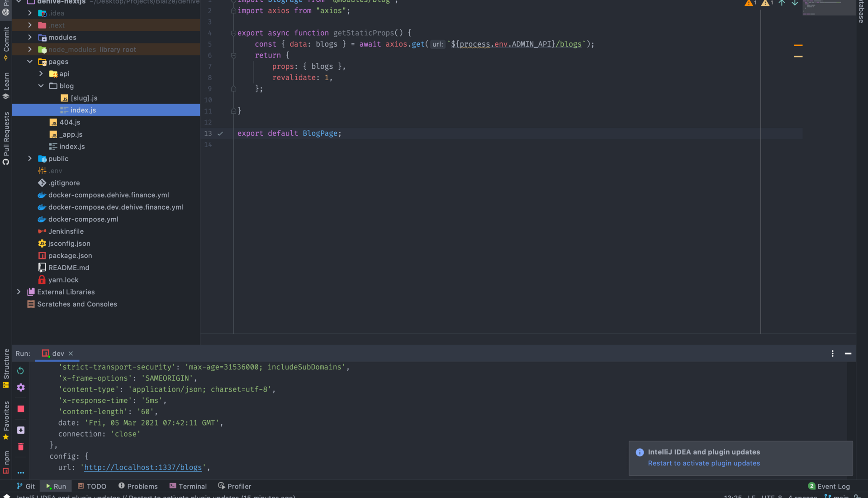This screenshot has height=498, width=868.
Task: Open localhost:1337/blogs link in console
Action: 143,468
